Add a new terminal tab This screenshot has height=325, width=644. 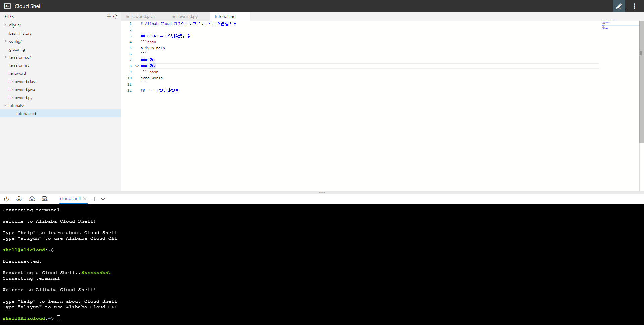pyautogui.click(x=95, y=199)
